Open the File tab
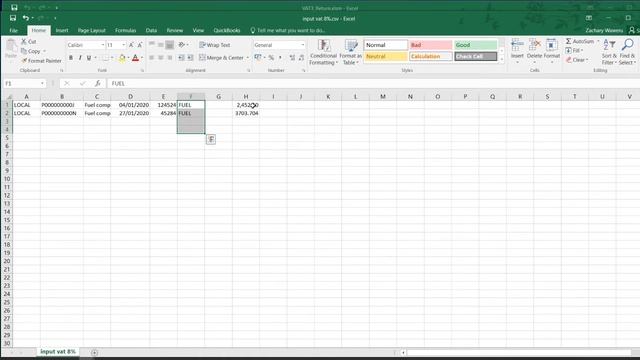 (13, 31)
